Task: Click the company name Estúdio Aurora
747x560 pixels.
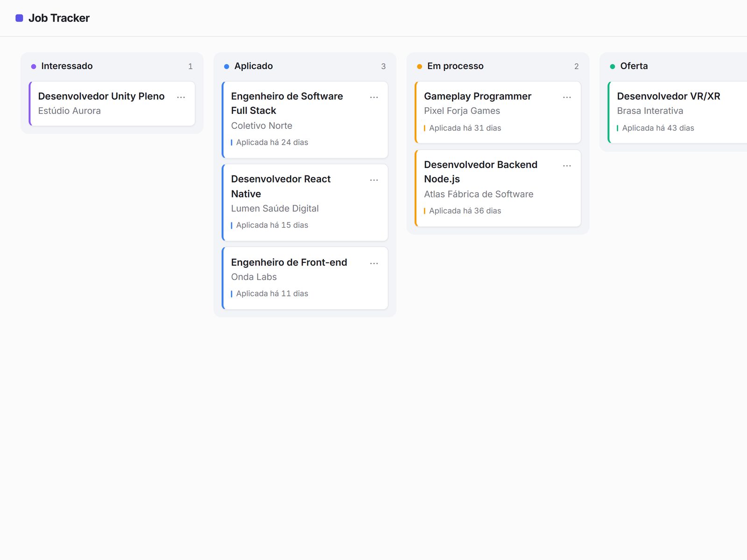Action: tap(70, 111)
